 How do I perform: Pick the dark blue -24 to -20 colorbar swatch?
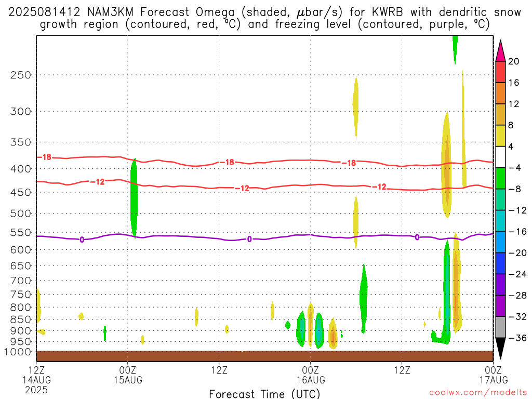pyautogui.click(x=500, y=263)
